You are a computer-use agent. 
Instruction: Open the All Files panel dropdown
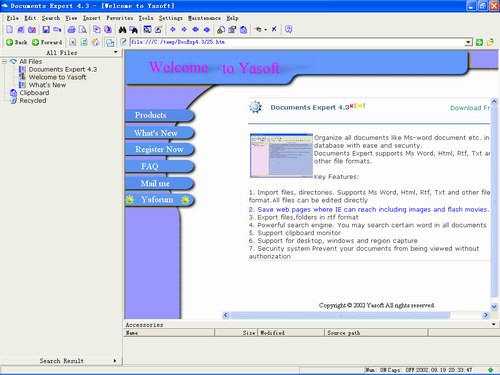pyautogui.click(x=116, y=52)
